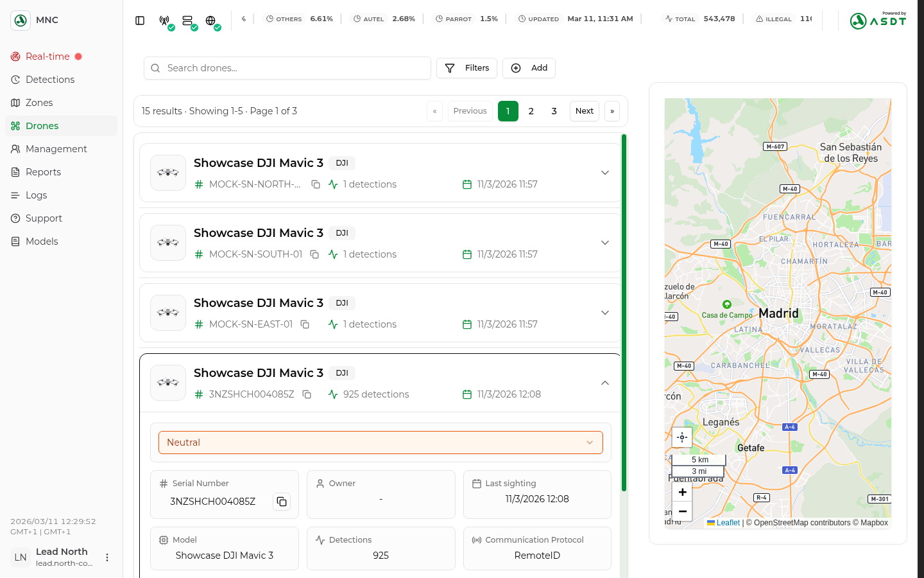This screenshot has height=578, width=924.
Task: Click the TOTAL 543,478 stat
Action: pos(699,19)
